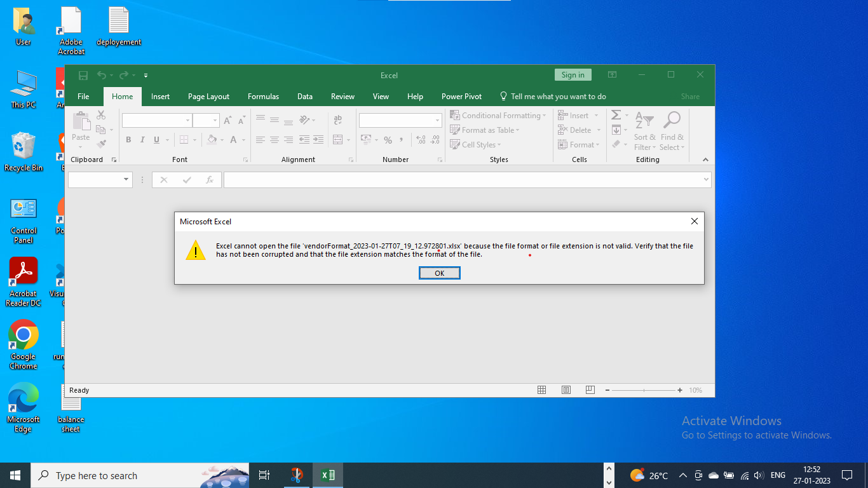Open the Insert ribbon tab

click(x=160, y=97)
